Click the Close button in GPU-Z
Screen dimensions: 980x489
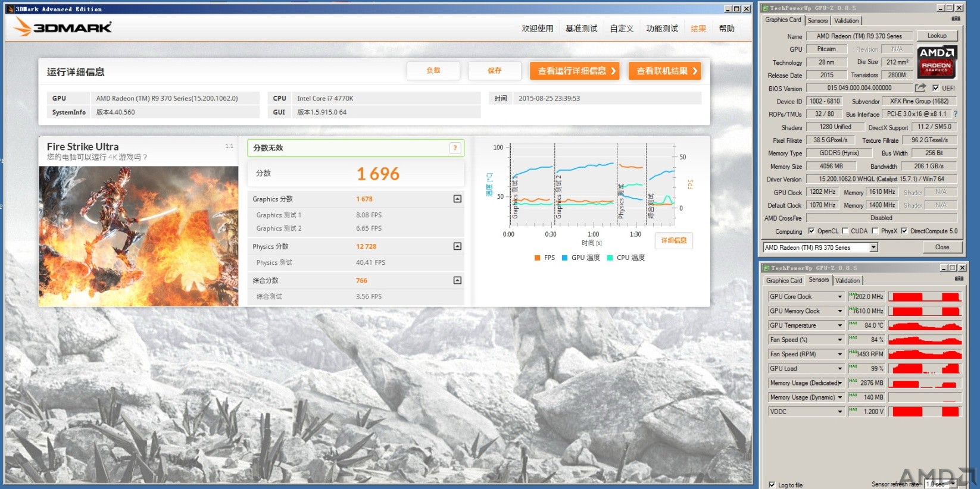(942, 247)
